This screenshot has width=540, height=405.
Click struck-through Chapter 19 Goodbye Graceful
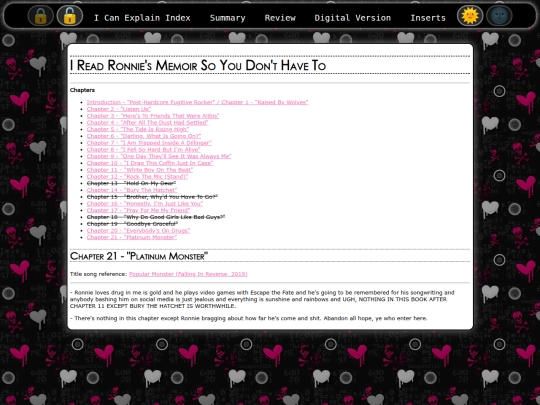132,224
